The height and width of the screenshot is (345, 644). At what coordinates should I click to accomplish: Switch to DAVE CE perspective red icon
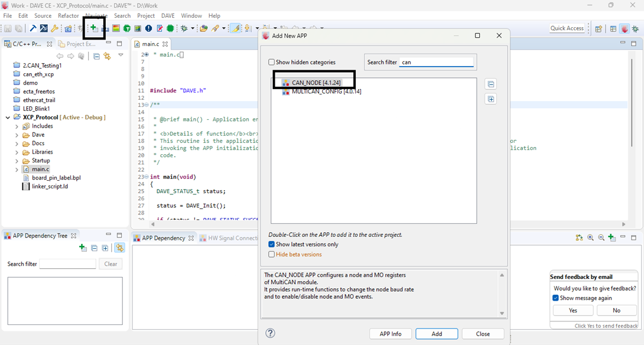[625, 29]
